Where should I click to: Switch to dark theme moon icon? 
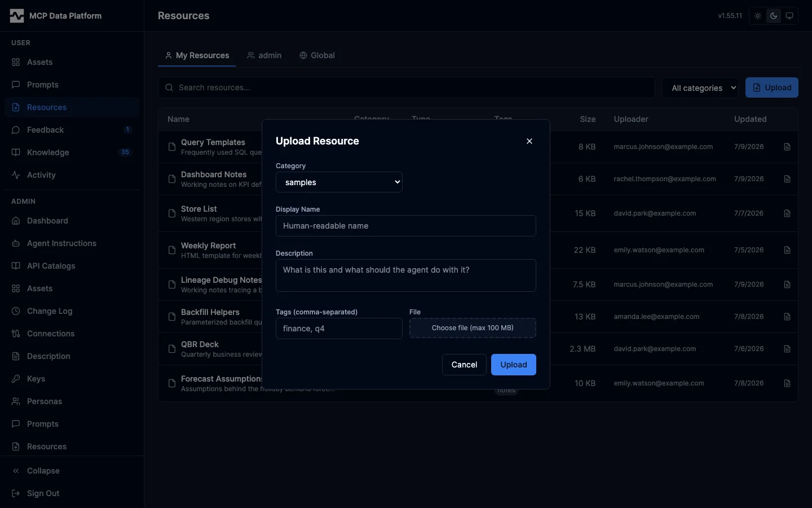[774, 16]
